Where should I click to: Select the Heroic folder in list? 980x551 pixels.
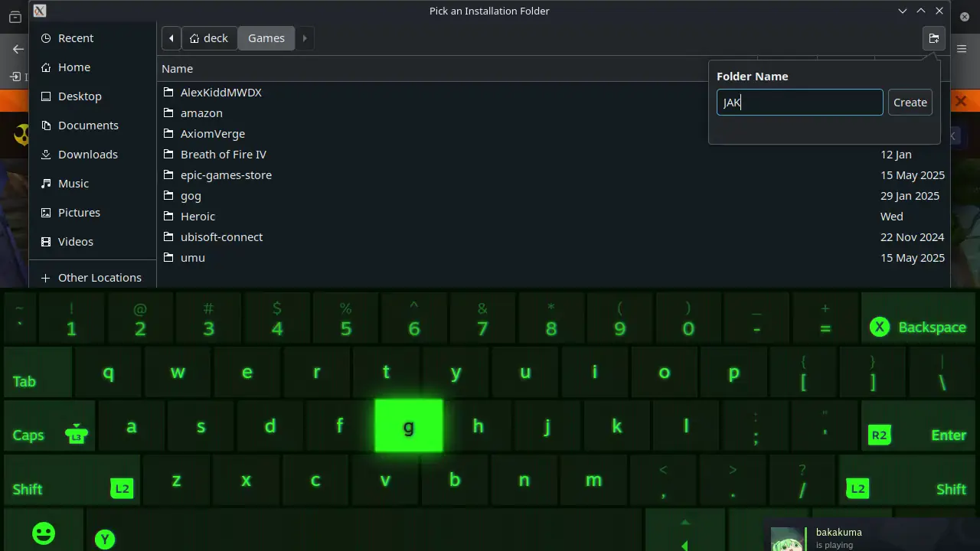tap(198, 217)
